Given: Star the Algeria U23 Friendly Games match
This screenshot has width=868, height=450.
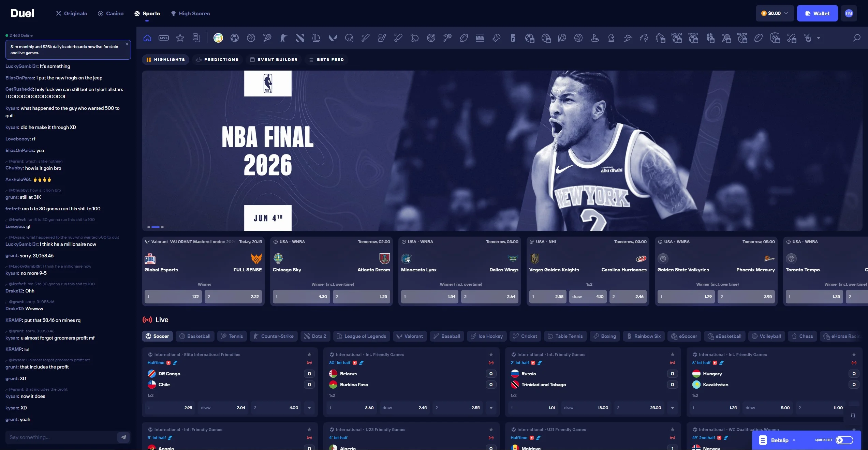Looking at the screenshot, I should 491,430.
